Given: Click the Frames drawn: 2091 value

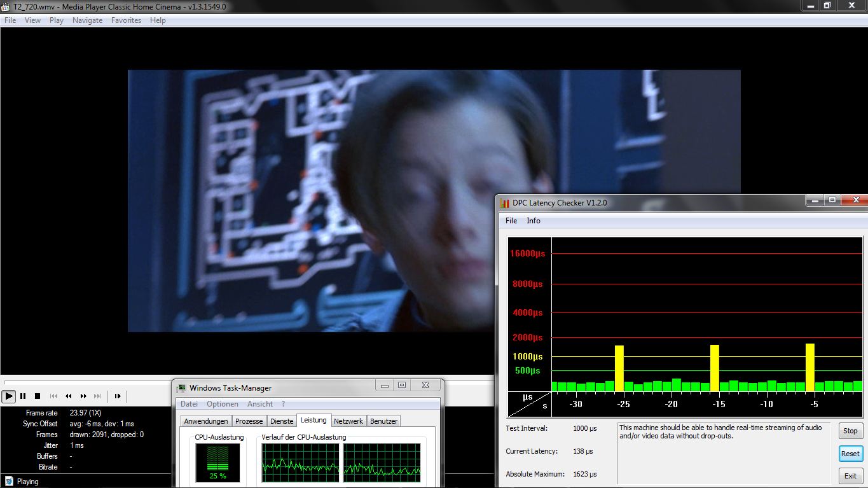Looking at the screenshot, I should (x=107, y=435).
